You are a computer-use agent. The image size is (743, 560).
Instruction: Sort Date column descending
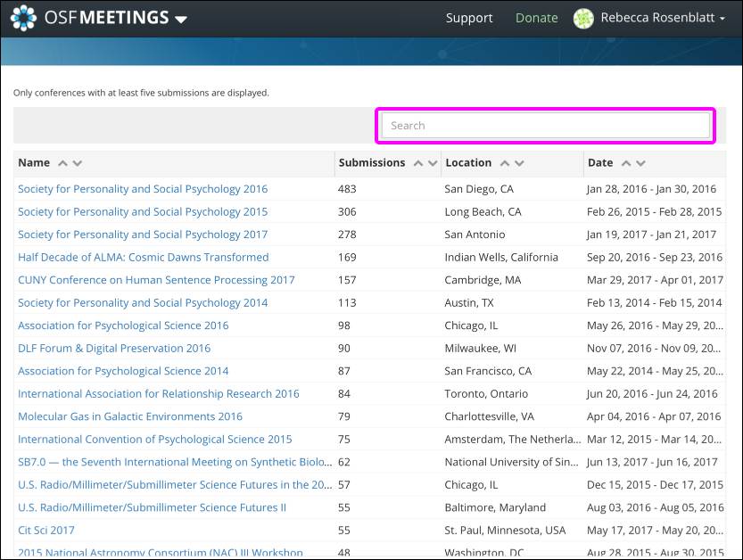pos(640,163)
